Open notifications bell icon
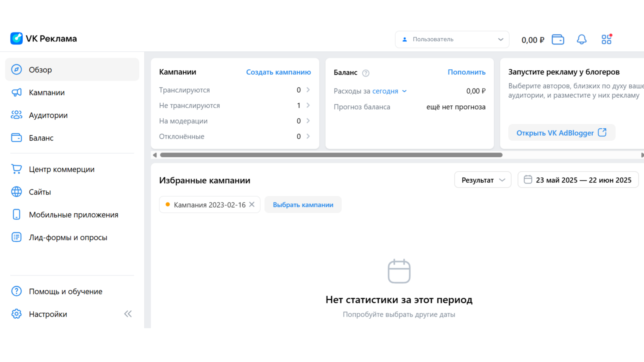This screenshot has height=362, width=644. [582, 39]
